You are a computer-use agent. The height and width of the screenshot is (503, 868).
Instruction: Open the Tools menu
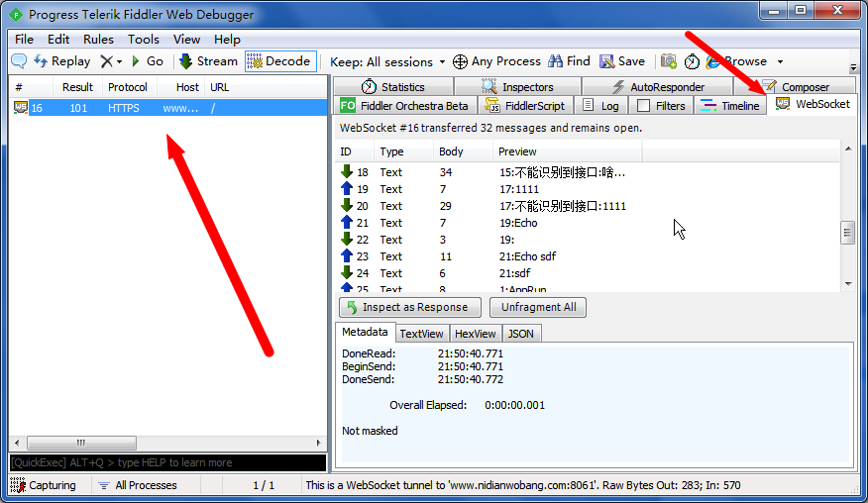pos(144,40)
